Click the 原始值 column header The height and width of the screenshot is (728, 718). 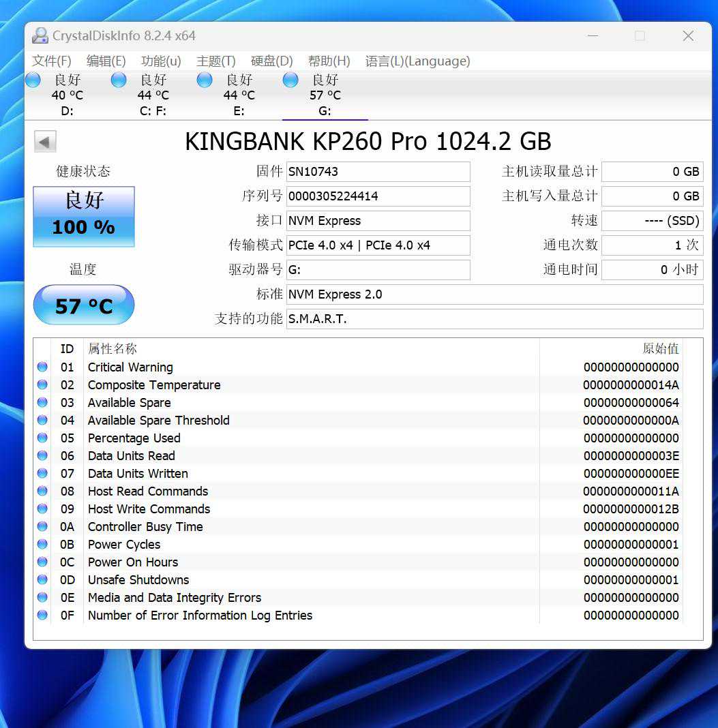(x=660, y=349)
